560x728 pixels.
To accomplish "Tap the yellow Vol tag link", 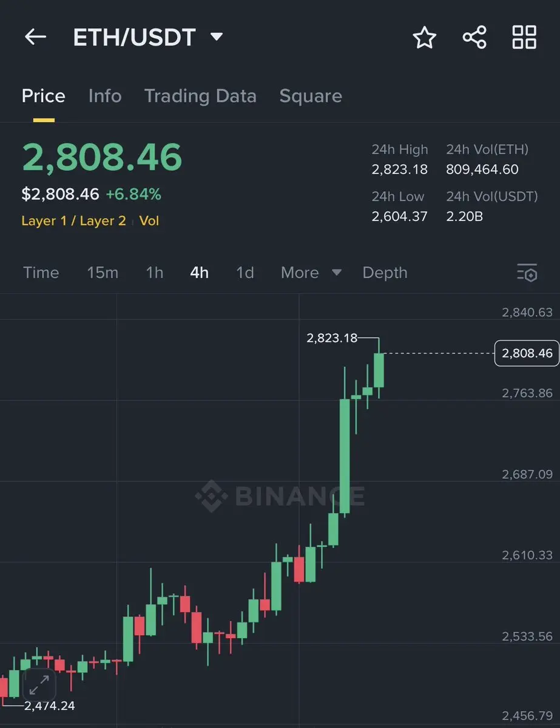I will coord(149,220).
